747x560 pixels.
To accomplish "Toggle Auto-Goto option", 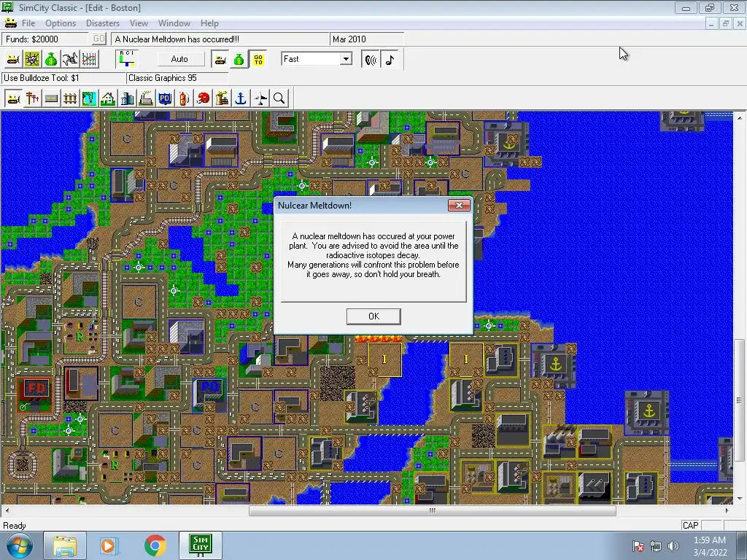I will [x=258, y=59].
